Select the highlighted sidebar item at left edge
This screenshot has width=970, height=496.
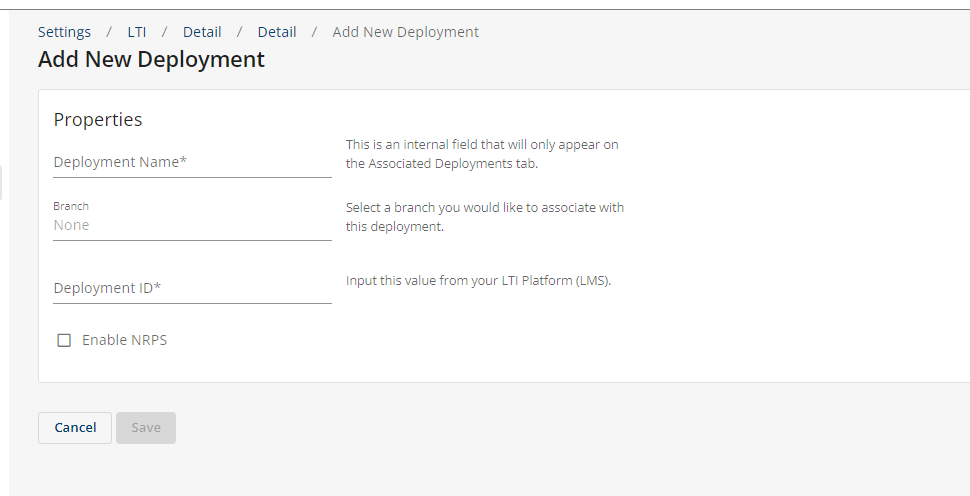1,183
